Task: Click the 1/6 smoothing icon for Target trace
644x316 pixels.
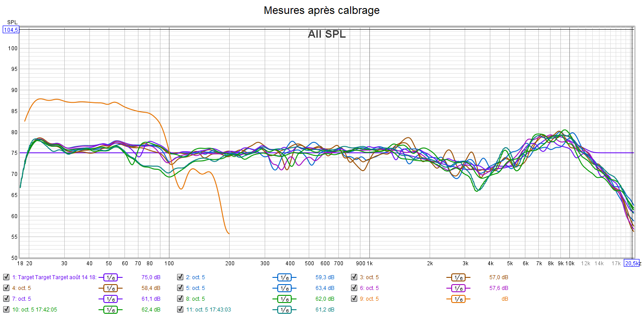Action: 111,277
